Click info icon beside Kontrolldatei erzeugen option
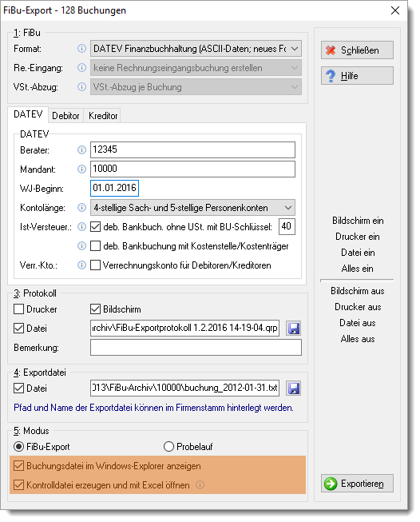420x522 pixels. [200, 485]
